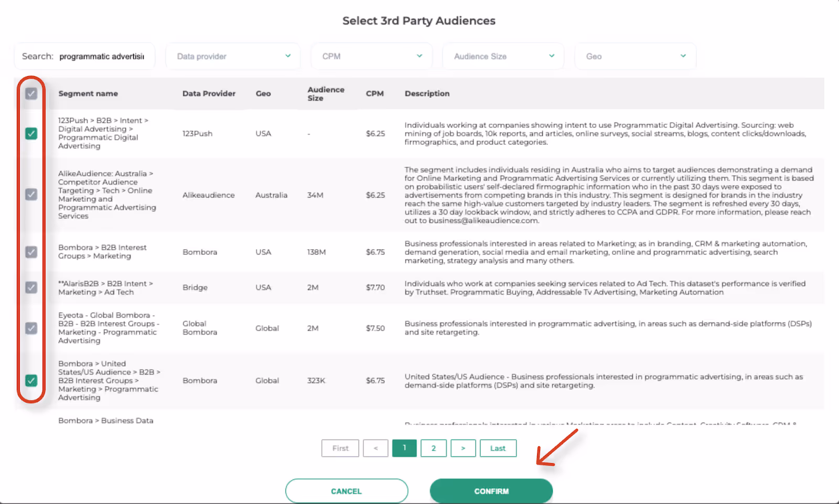Check the AlikeAudience Australia competitor segment
Image resolution: width=839 pixels, height=504 pixels.
31,195
